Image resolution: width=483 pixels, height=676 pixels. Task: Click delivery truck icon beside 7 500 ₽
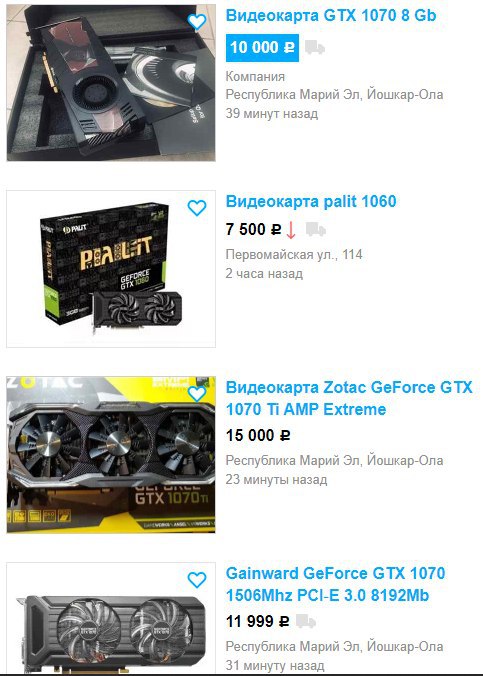pos(316,230)
